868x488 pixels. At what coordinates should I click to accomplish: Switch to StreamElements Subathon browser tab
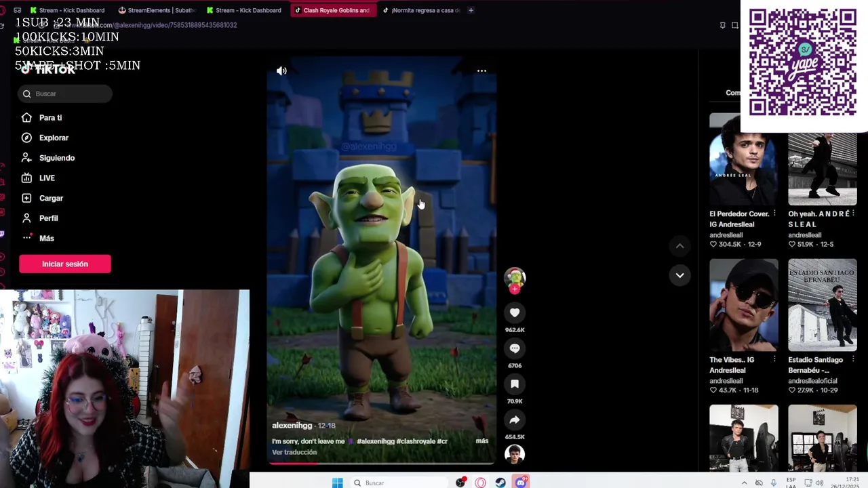click(x=157, y=10)
